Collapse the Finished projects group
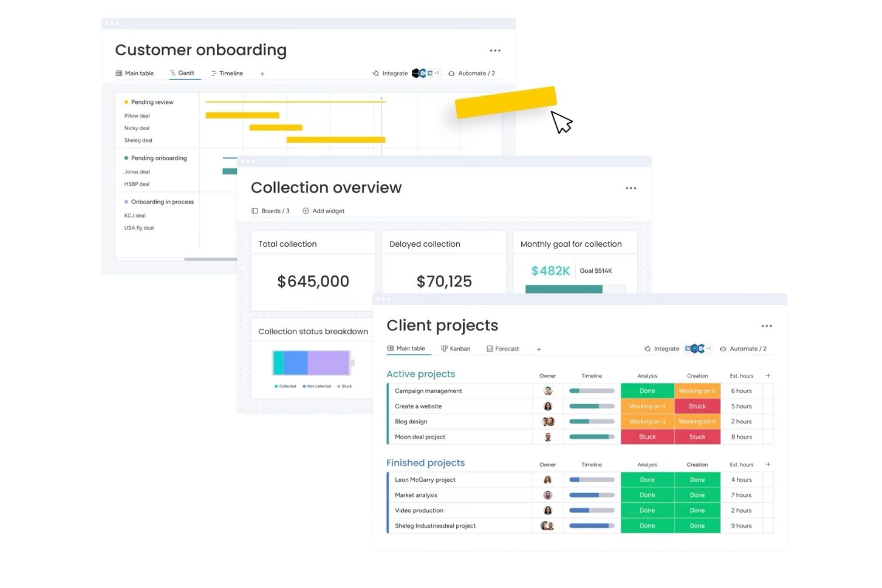 coord(425,463)
